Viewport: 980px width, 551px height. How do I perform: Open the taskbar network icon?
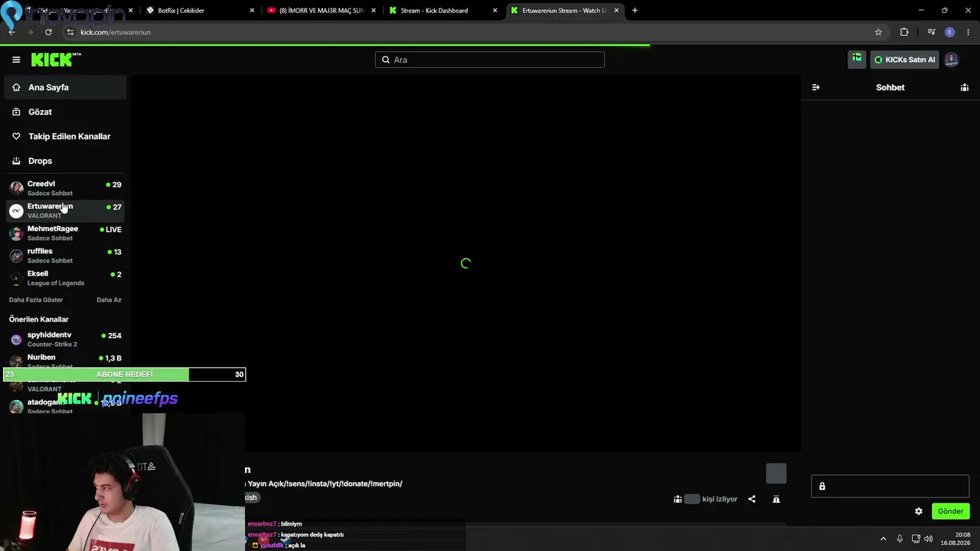point(914,539)
